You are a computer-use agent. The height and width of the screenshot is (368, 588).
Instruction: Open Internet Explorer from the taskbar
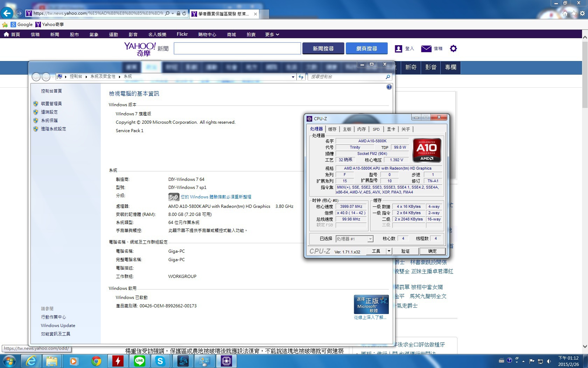coord(31,361)
